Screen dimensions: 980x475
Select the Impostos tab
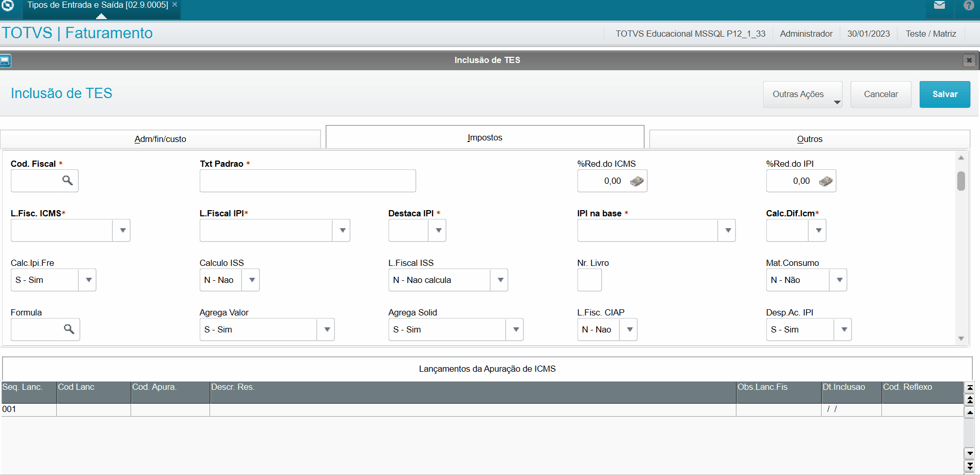[x=485, y=137]
